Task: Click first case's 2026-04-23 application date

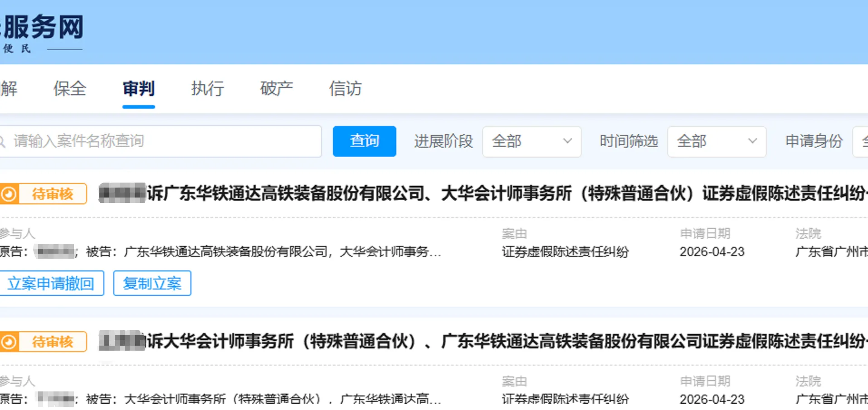Action: click(x=712, y=252)
